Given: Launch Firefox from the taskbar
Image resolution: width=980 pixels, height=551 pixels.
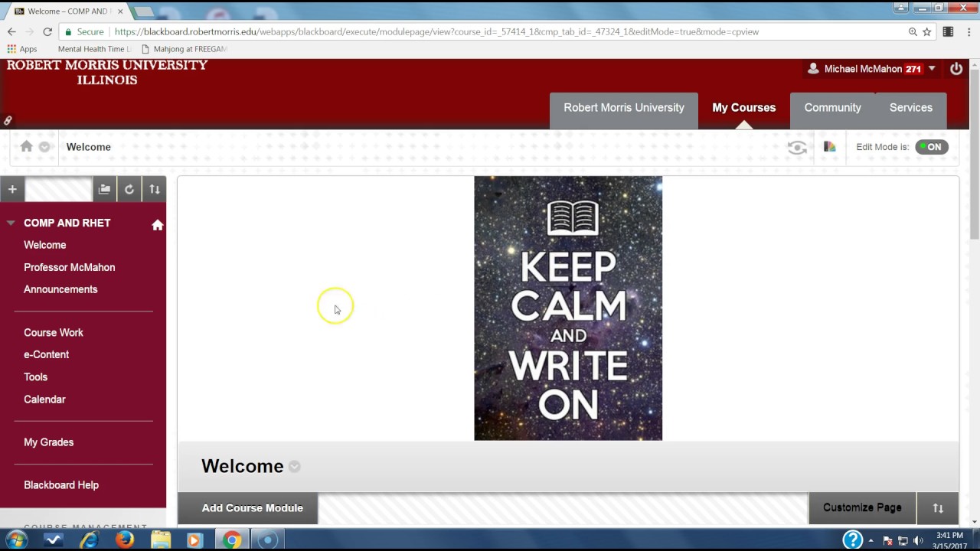Looking at the screenshot, I should click(124, 540).
